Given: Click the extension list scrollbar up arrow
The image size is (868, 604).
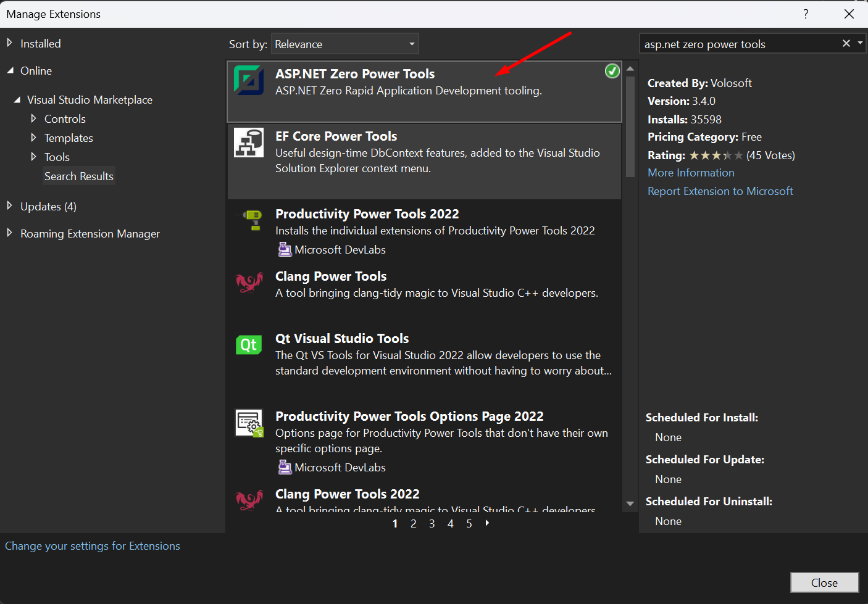Looking at the screenshot, I should point(630,69).
